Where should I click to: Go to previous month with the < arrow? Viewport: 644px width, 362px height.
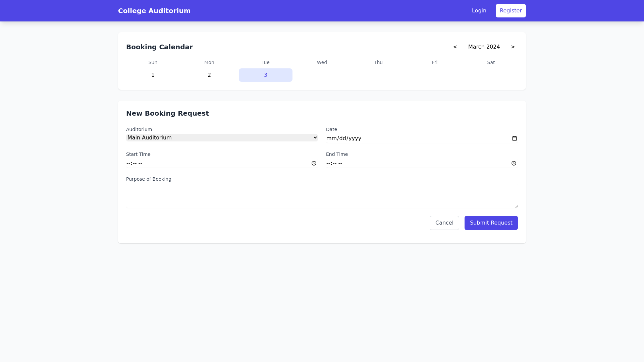[x=455, y=47]
